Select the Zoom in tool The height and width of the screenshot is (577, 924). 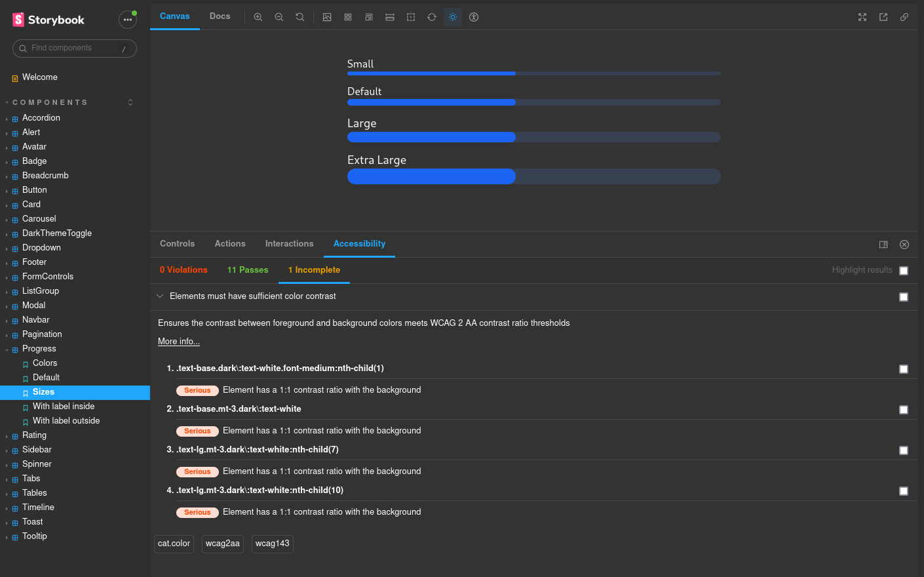pyautogui.click(x=258, y=17)
